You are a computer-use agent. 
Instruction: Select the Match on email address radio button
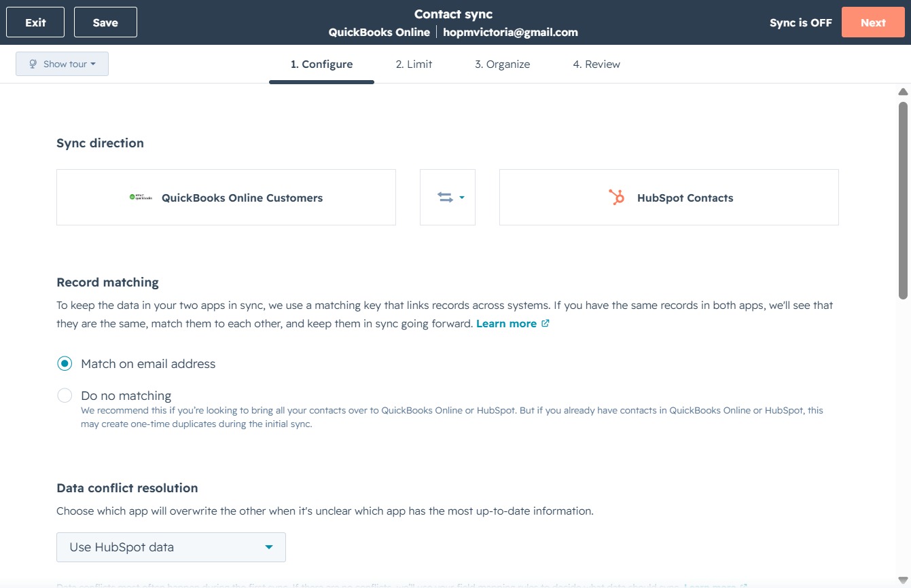(x=65, y=363)
